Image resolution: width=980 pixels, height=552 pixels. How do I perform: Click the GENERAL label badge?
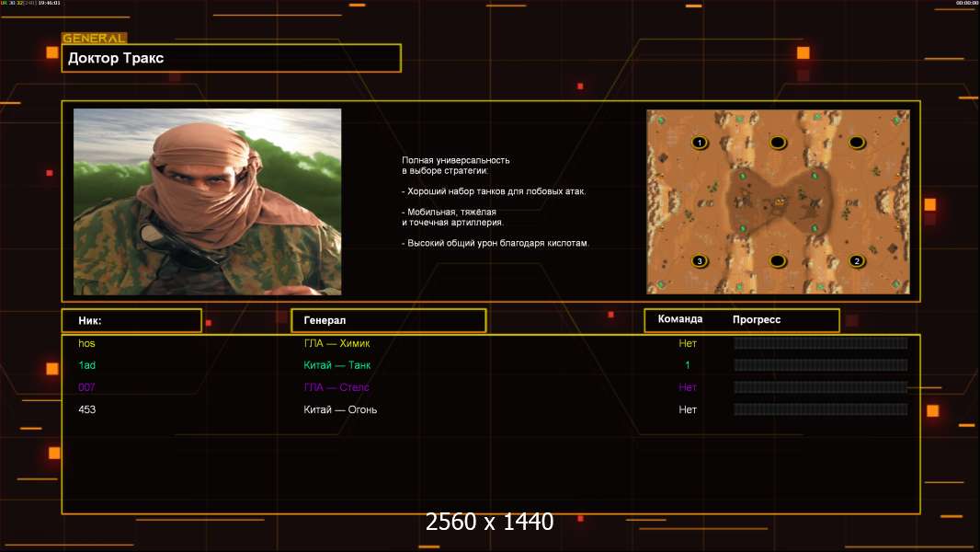(x=94, y=39)
